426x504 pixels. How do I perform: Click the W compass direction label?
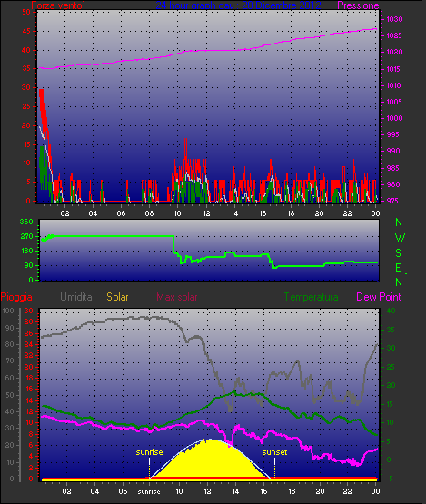[400, 238]
